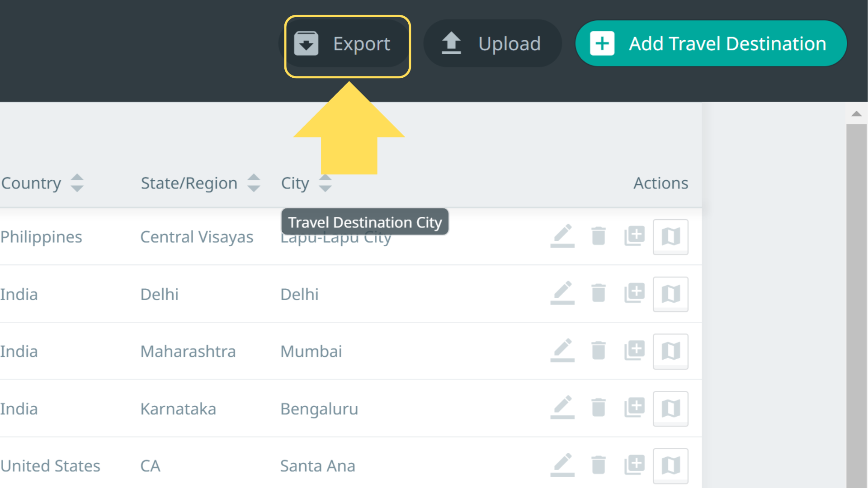The image size is (868, 488).
Task: Select the Maharashtra table cell
Action: coord(188,352)
